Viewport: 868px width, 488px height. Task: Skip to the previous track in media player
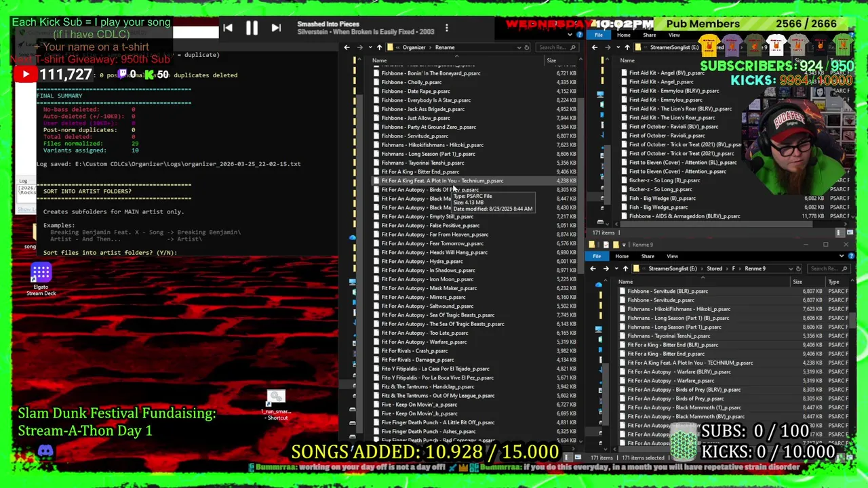tap(228, 28)
